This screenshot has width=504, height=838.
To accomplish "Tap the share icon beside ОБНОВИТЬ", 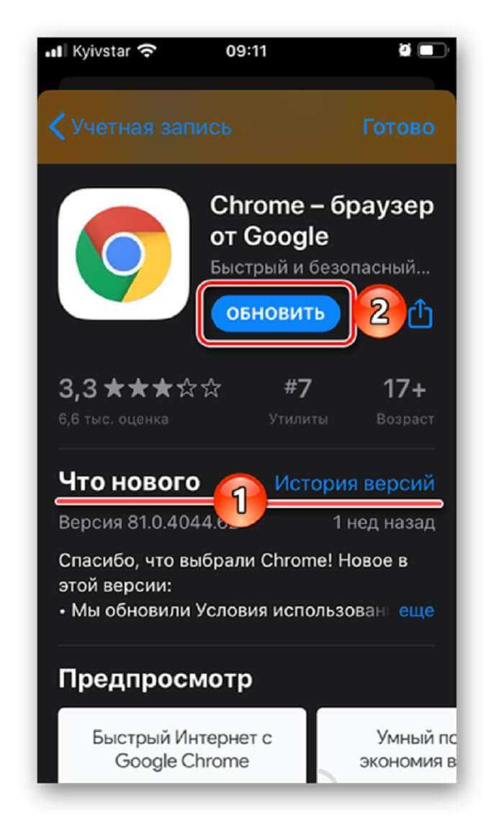I will tap(420, 313).
